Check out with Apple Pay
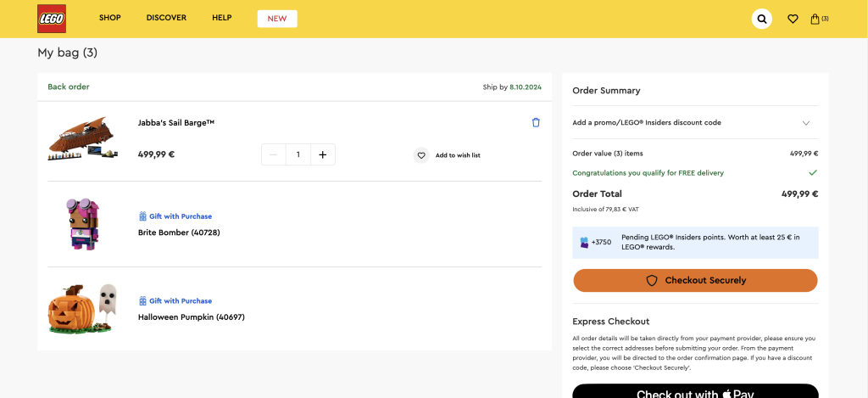The image size is (868, 398). point(695,392)
